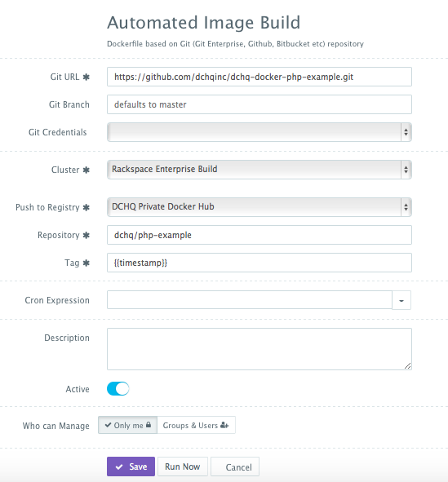Click the Tag field with {{timestamp}}
This screenshot has height=482, width=448.
(259, 263)
